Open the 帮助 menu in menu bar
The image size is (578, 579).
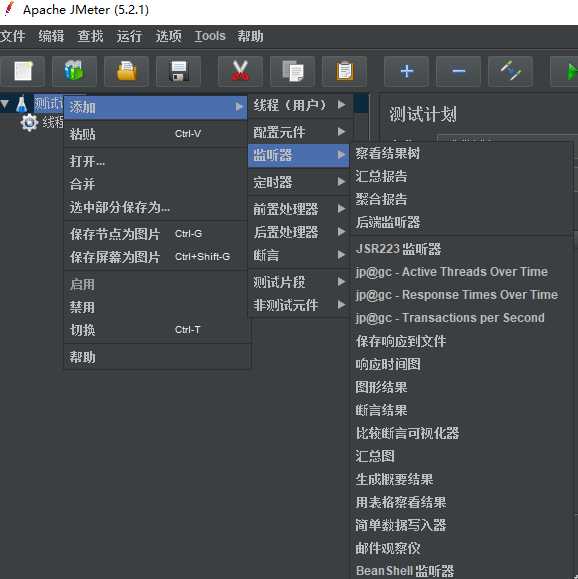click(250, 36)
